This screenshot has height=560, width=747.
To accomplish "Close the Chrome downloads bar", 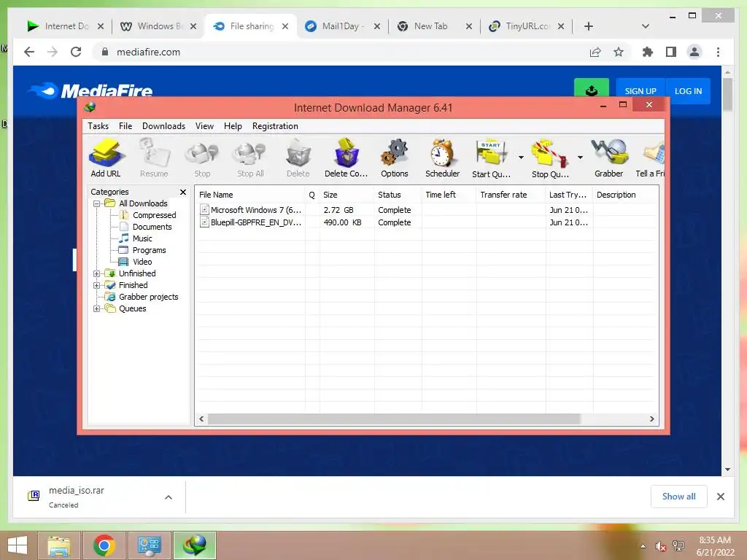I will (720, 497).
